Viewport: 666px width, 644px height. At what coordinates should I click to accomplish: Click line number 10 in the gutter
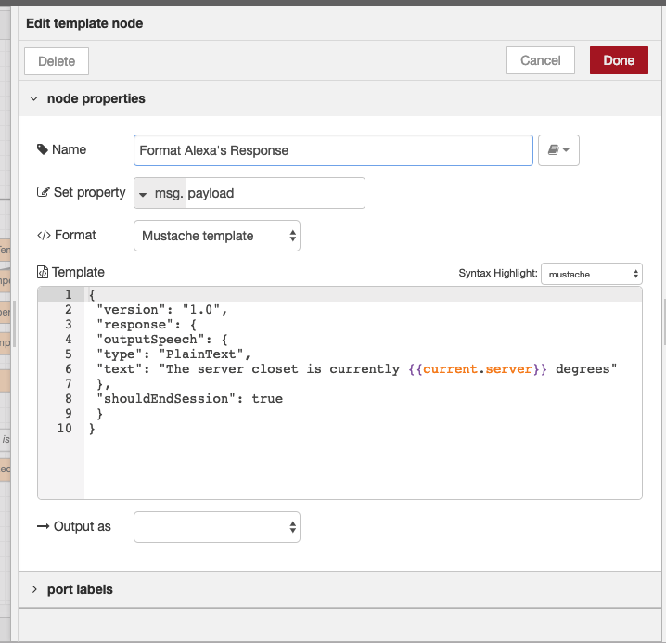click(x=65, y=428)
